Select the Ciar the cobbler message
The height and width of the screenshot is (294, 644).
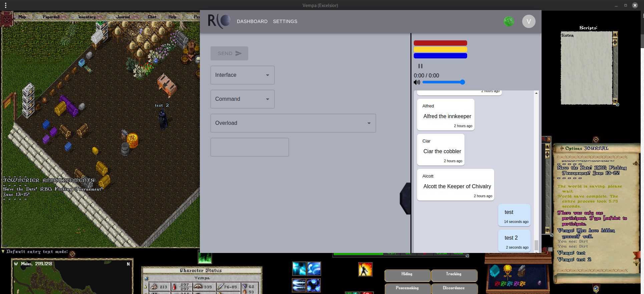[441, 150]
